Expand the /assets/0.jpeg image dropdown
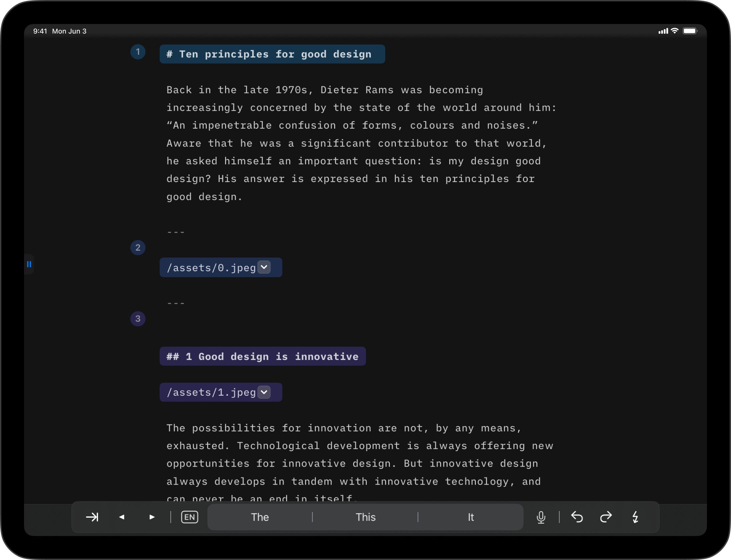The image size is (731, 560). click(264, 267)
